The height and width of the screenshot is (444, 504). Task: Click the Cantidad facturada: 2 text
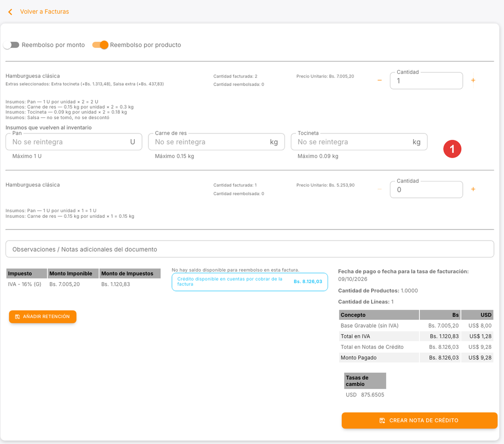tap(236, 76)
